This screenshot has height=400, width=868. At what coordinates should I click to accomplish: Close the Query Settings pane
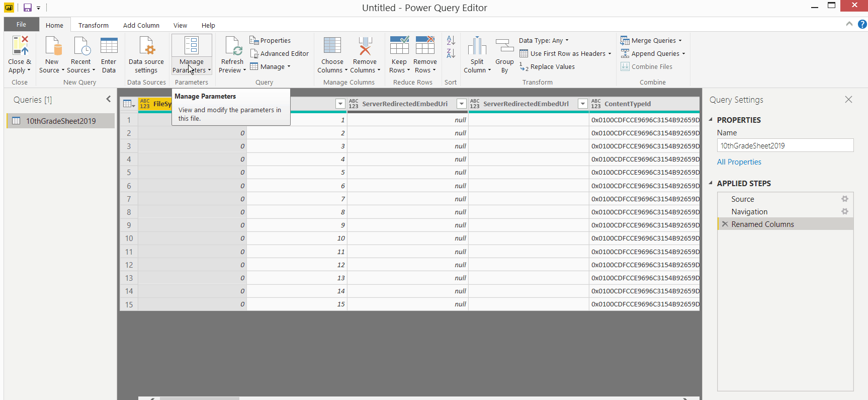pos(848,100)
